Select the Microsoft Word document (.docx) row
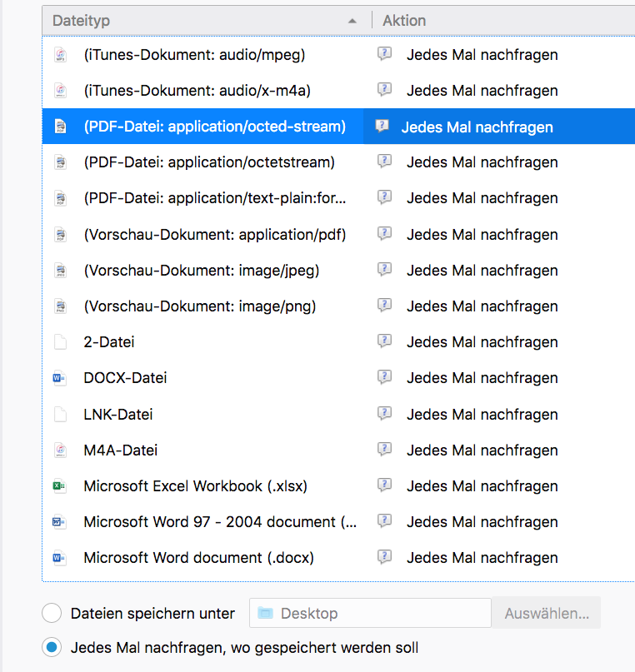The width and height of the screenshot is (635, 672). pos(199,558)
